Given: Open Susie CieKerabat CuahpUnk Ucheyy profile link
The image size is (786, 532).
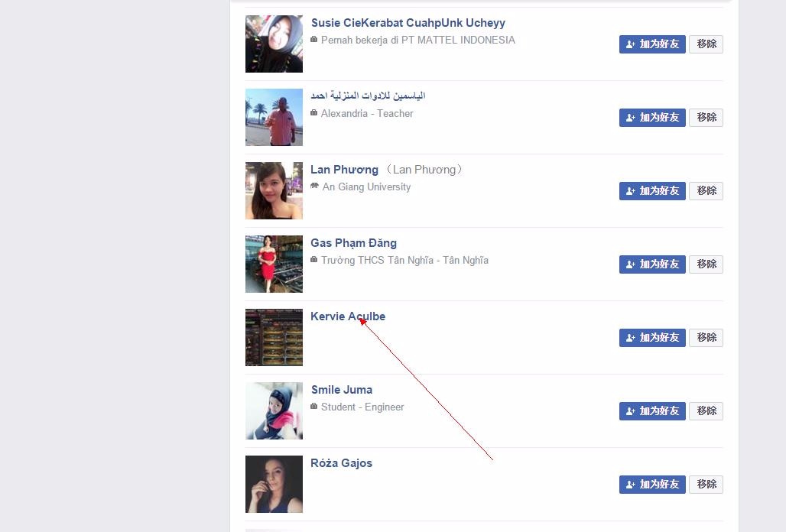Looking at the screenshot, I should pos(408,23).
